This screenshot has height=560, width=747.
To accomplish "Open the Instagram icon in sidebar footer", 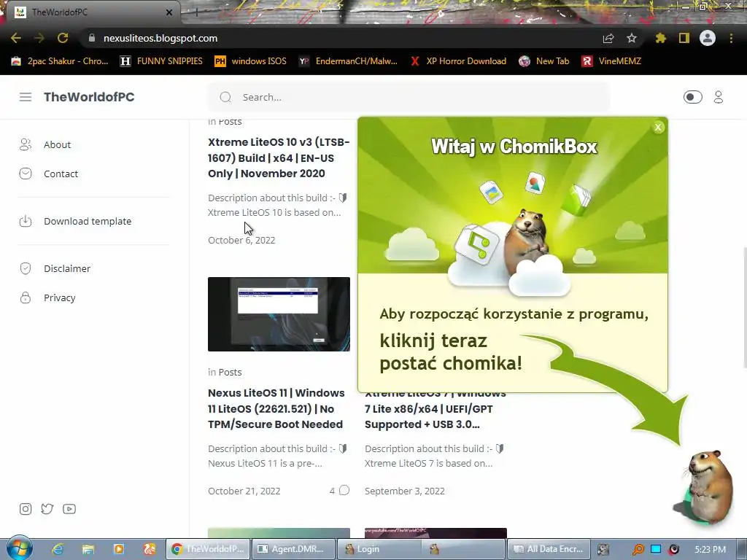I will click(x=26, y=509).
